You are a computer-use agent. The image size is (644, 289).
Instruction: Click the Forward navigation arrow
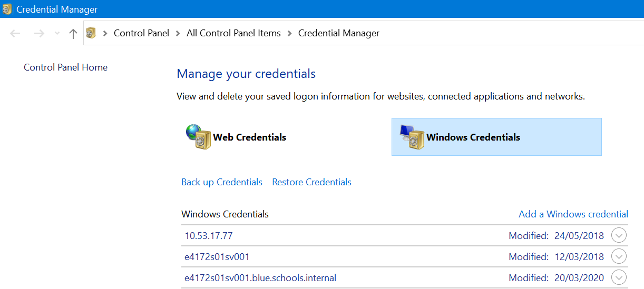point(39,34)
